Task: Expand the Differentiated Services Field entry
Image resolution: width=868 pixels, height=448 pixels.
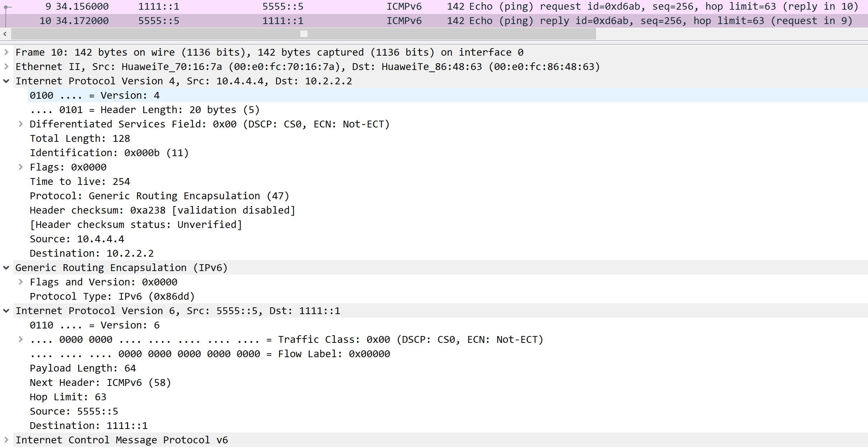Action: click(21, 124)
